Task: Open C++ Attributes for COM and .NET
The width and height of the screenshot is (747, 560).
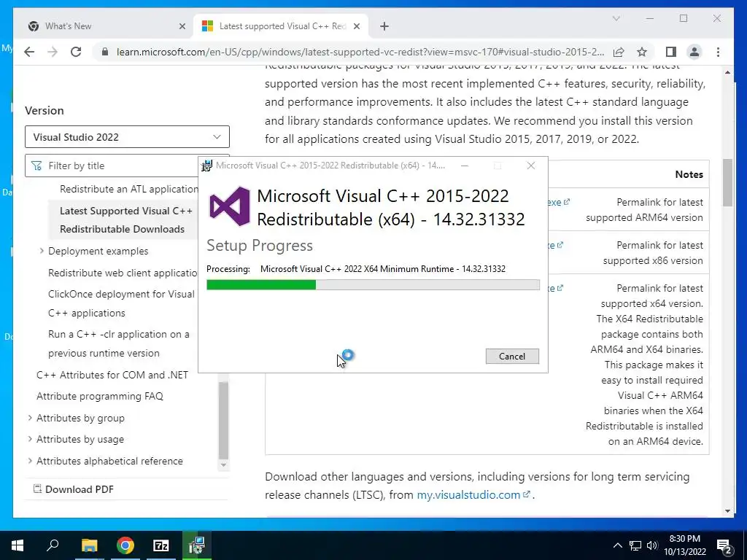Action: 112,375
